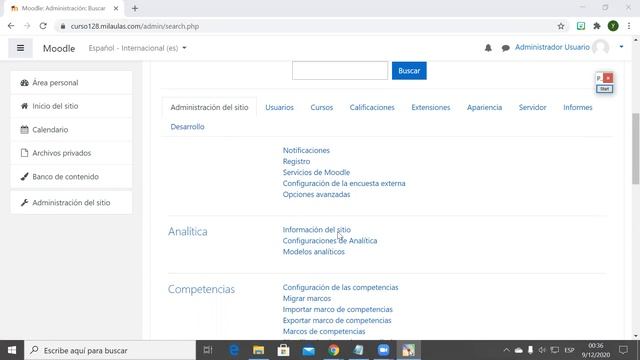Open the Chrome extensions puzzle icon
This screenshot has width=640, height=360.
click(x=597, y=26)
